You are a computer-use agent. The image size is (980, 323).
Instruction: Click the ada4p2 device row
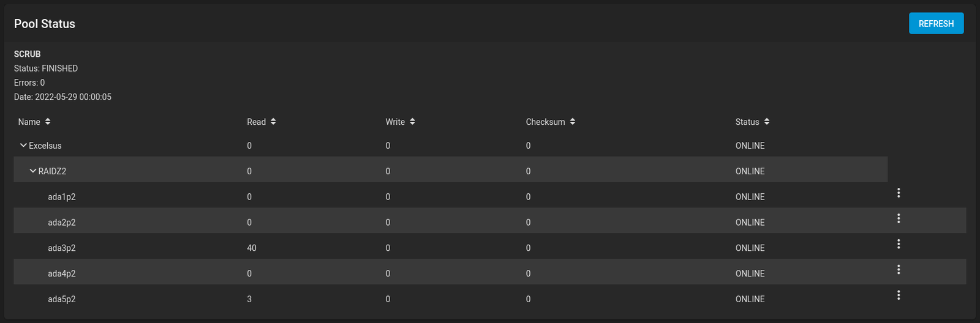(490, 273)
